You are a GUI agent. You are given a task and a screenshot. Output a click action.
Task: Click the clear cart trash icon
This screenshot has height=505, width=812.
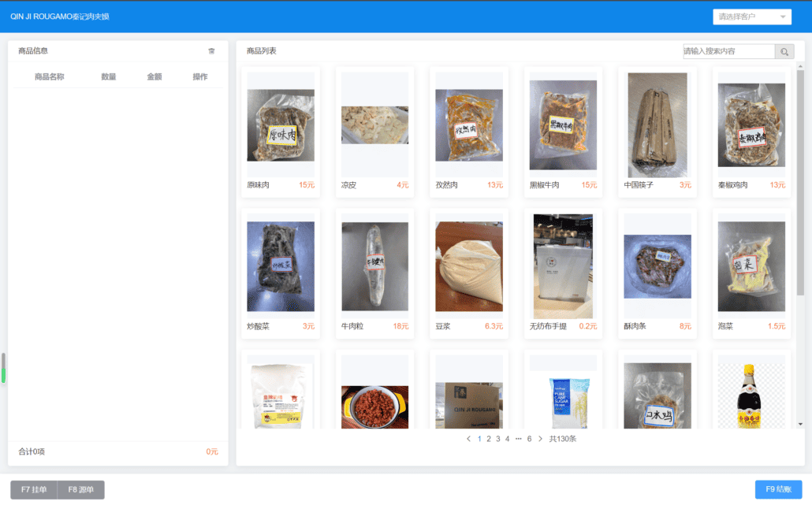[x=211, y=51]
